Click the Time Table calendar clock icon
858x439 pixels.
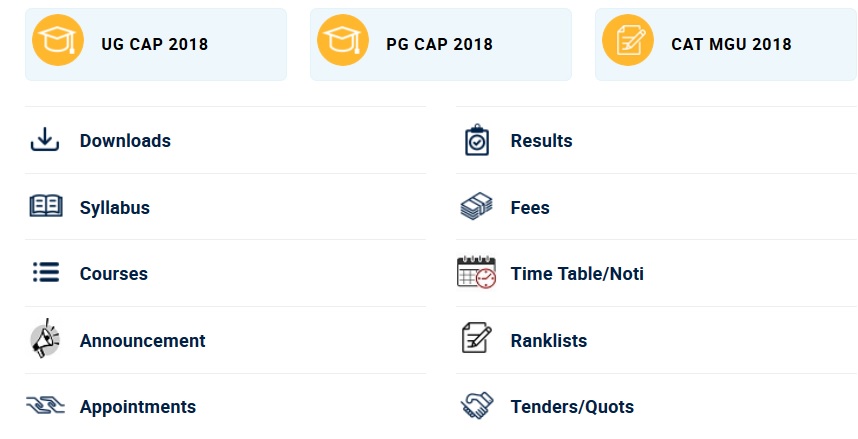click(x=477, y=272)
